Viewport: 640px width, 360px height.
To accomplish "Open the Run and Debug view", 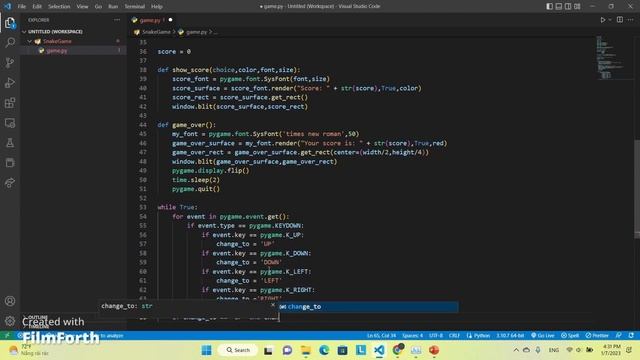I will pos(10,82).
